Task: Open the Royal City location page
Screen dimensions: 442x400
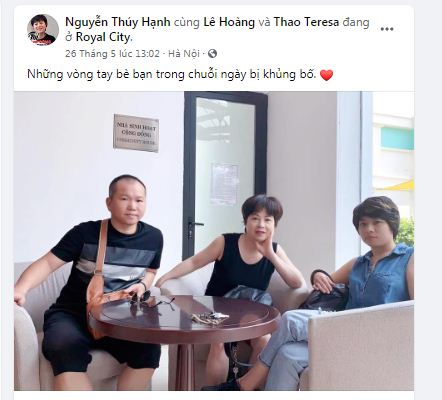Action: coord(103,37)
